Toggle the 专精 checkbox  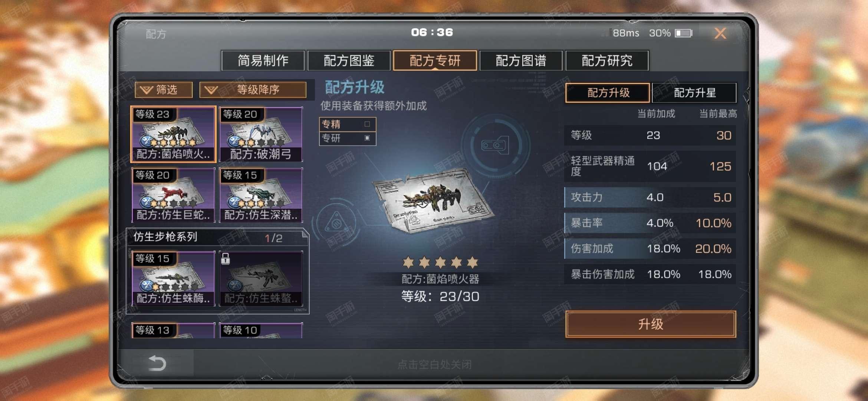coord(367,124)
